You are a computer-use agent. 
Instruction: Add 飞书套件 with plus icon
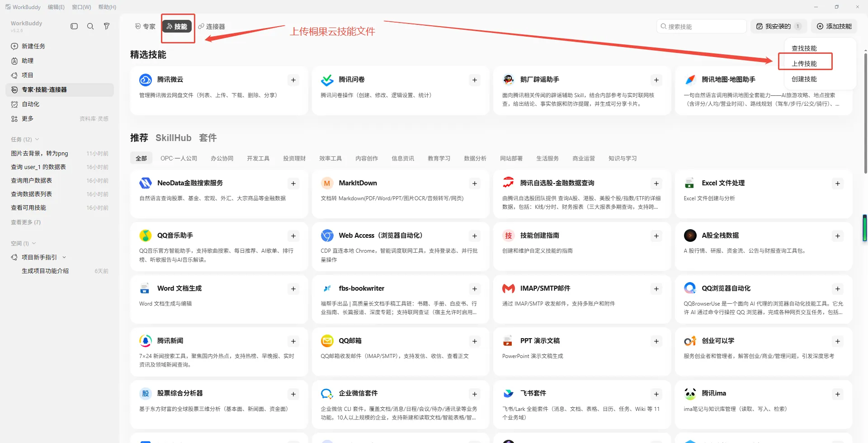(x=656, y=394)
